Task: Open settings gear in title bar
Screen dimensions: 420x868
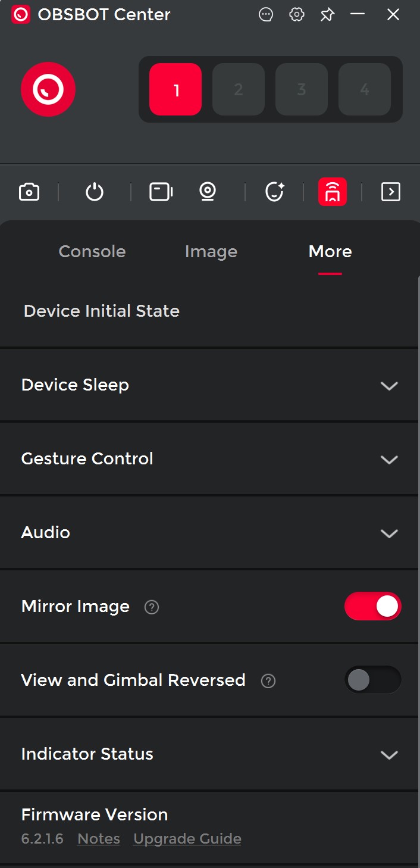Action: (296, 15)
